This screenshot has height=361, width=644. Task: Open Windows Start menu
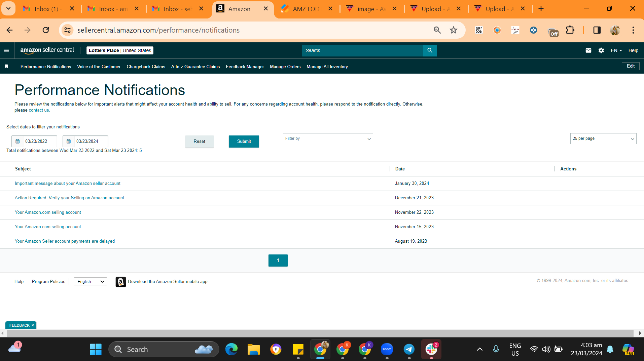click(96, 350)
